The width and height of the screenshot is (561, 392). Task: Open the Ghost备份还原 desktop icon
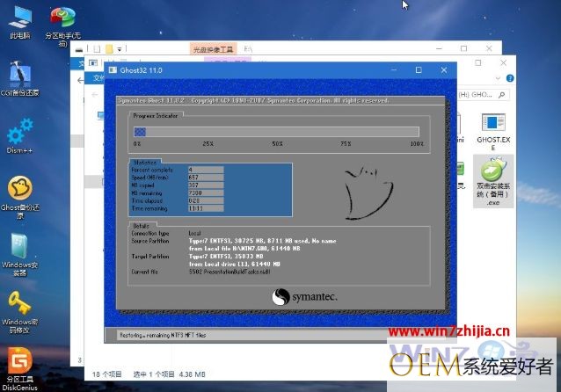[20, 197]
